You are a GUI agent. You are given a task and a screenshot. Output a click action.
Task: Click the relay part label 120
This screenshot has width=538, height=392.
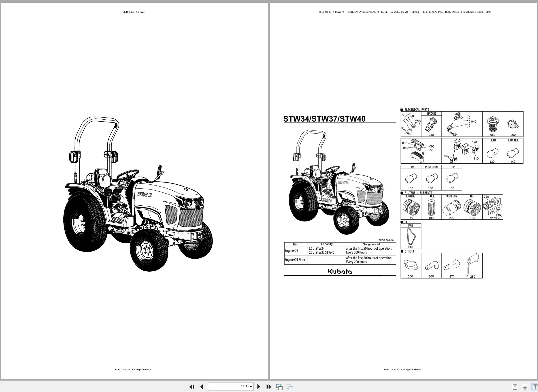[x=474, y=142]
